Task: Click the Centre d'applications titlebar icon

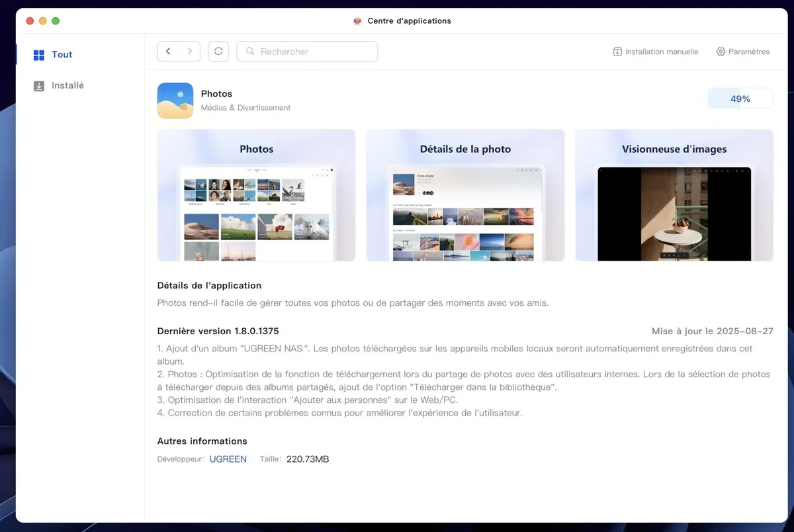Action: (x=357, y=21)
